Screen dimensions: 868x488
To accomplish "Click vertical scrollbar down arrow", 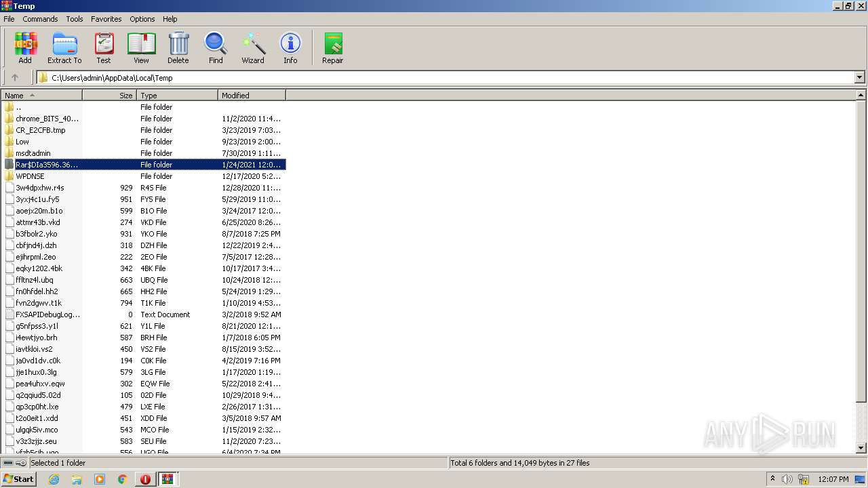I will pyautogui.click(x=861, y=447).
